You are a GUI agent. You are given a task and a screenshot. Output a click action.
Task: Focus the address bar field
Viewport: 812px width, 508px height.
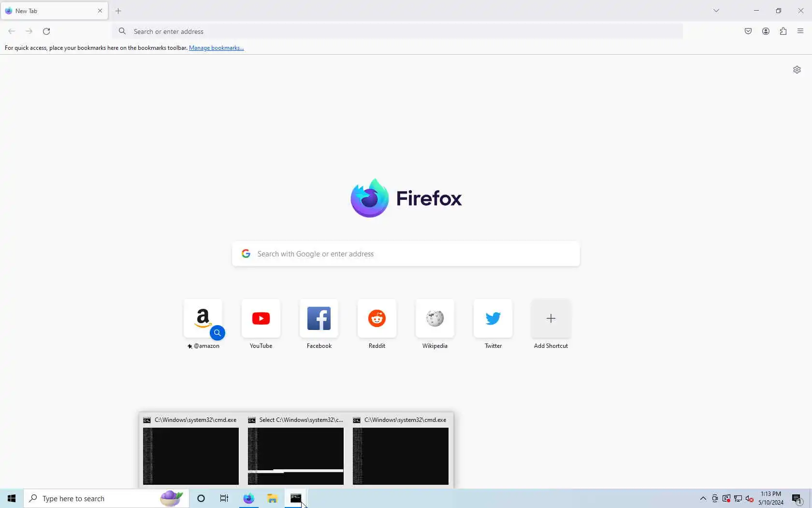[397, 31]
